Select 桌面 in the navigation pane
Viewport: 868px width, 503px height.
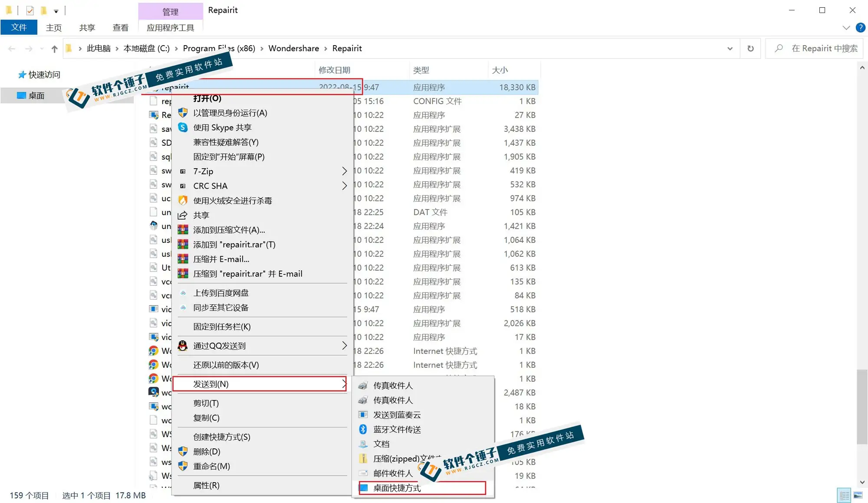[36, 95]
